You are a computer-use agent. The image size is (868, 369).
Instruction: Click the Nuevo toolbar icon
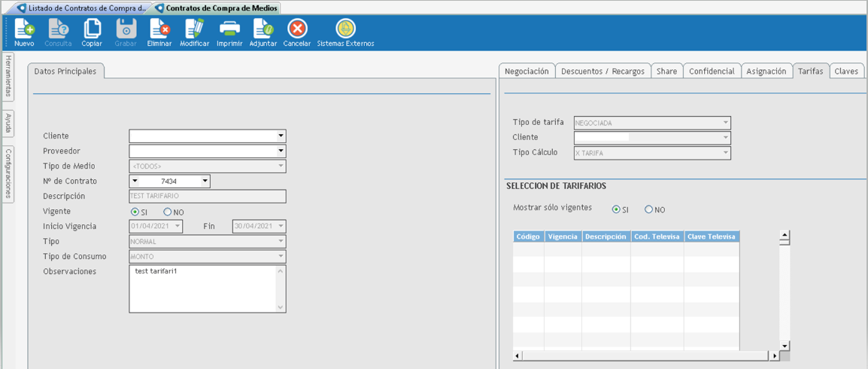pyautogui.click(x=24, y=30)
